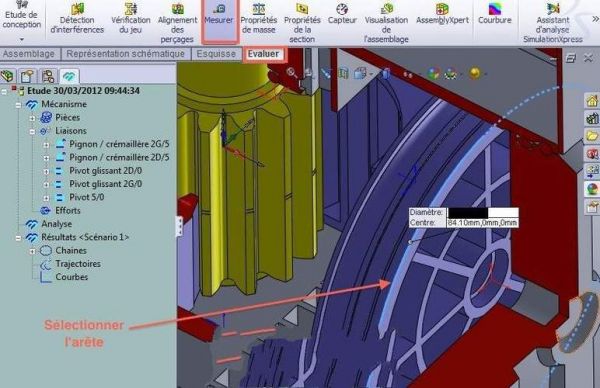Viewport: 600px width, 388px height.
Task: Open the Représentation schématique tab
Action: click(126, 54)
